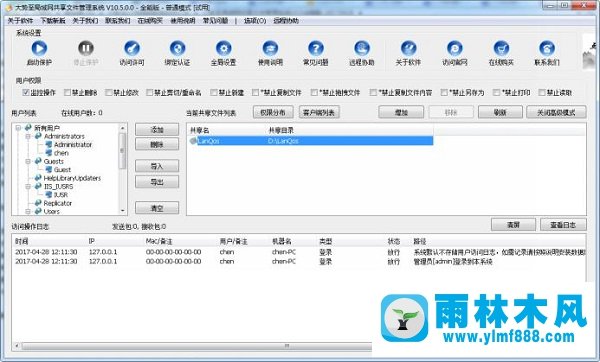Image resolution: width=600 pixels, height=362 pixels.
Task: Click the 导入 button
Action: (157, 166)
